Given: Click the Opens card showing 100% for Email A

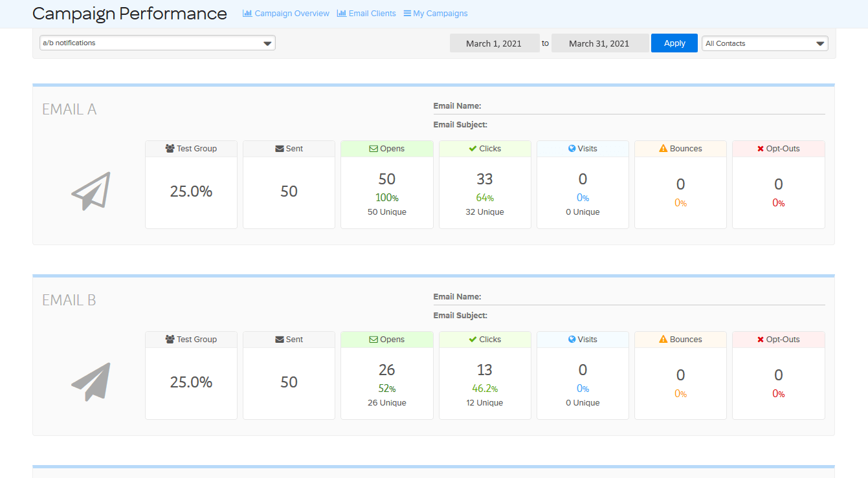Looking at the screenshot, I should click(x=386, y=197).
